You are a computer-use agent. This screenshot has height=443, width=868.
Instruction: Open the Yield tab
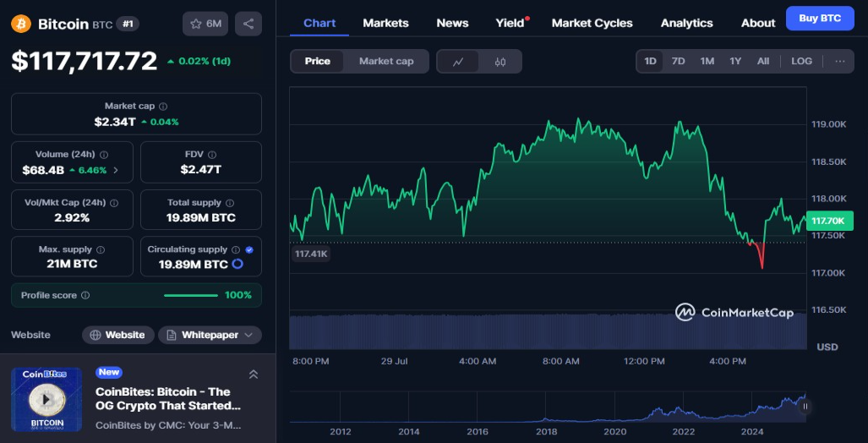coord(510,24)
